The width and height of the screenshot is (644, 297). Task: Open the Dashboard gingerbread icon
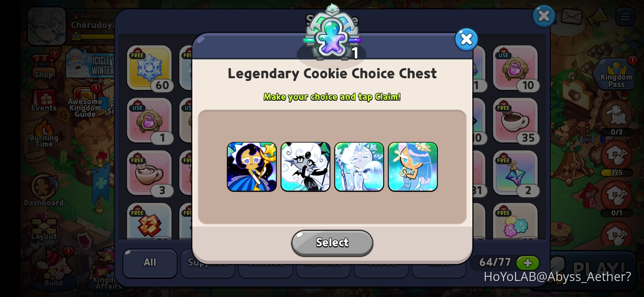tap(44, 190)
